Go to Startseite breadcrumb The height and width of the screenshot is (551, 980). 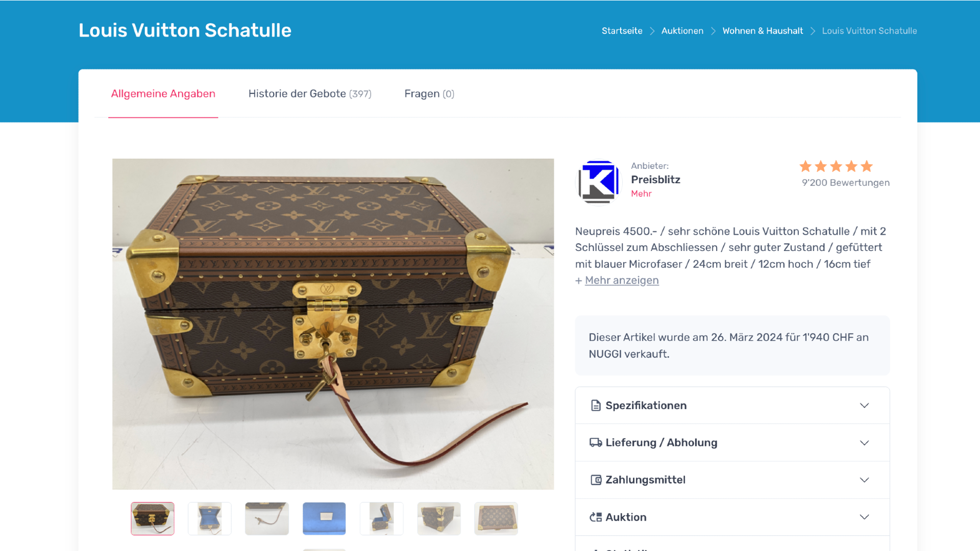pyautogui.click(x=622, y=31)
